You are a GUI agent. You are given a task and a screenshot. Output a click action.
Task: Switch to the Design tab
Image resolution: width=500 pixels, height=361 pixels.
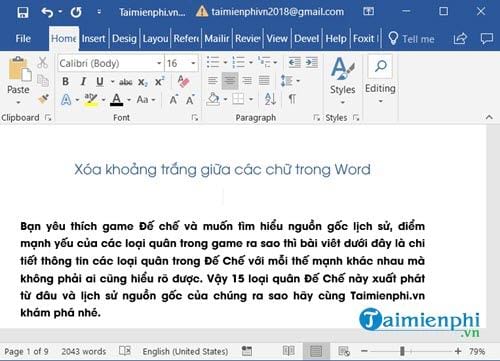pos(124,39)
